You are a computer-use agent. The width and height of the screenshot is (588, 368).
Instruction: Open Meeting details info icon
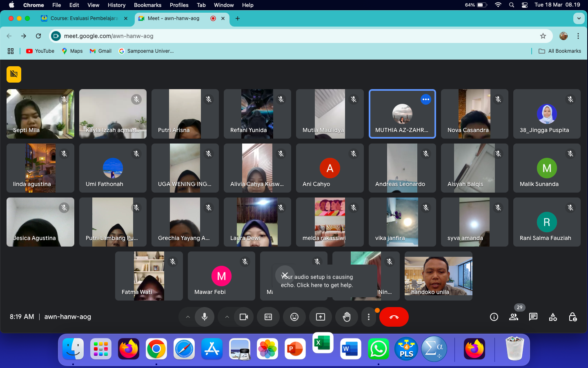(494, 317)
